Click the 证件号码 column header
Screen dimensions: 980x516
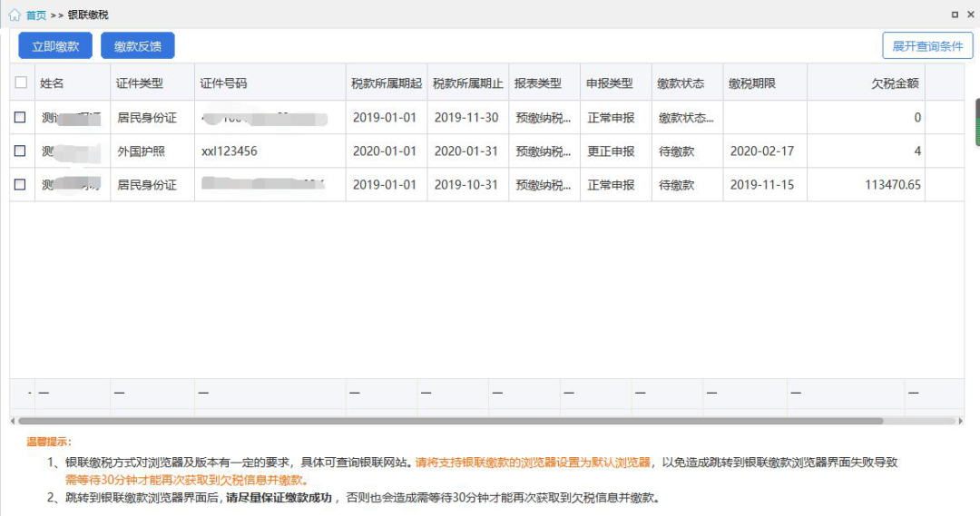click(223, 83)
